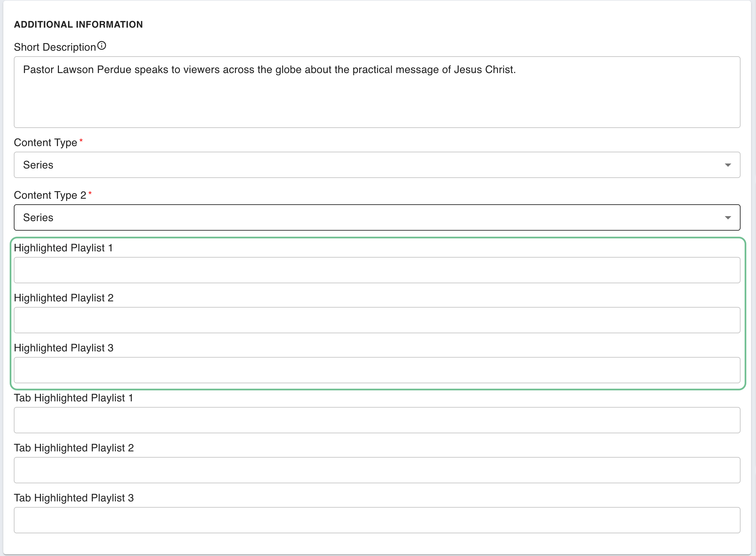Click the Tab Highlighted Playlist 1 field
Screen dimensions: 756x556
(x=377, y=420)
